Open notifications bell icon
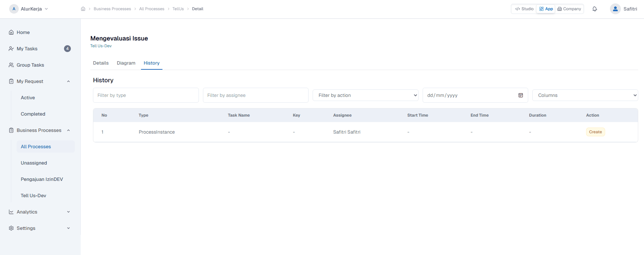 (x=595, y=9)
